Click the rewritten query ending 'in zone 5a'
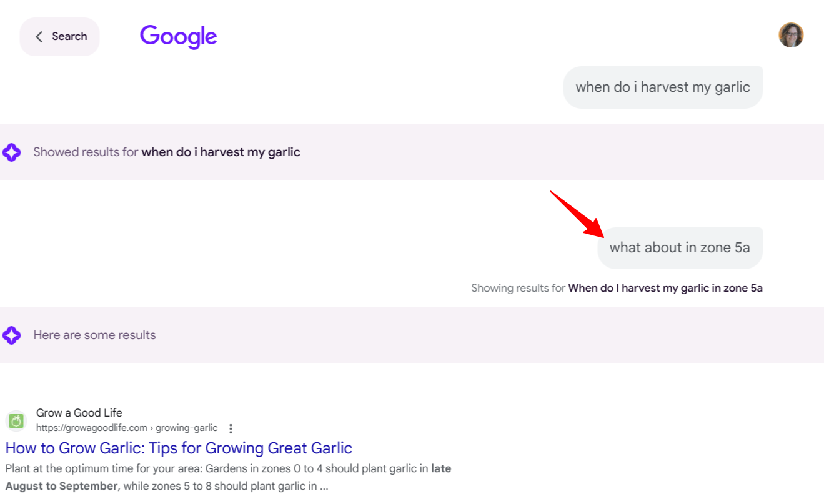824x504 pixels. tap(665, 288)
